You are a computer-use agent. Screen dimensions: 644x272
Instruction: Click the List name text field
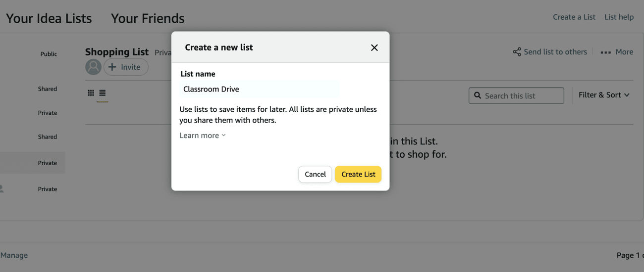(260, 89)
